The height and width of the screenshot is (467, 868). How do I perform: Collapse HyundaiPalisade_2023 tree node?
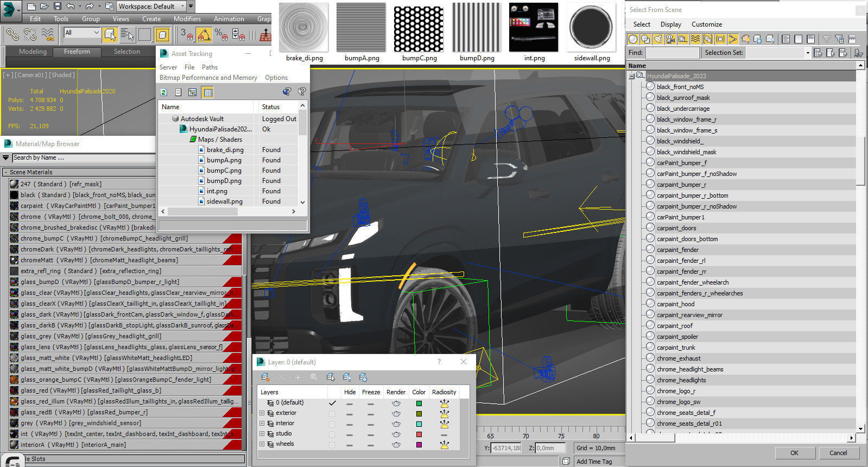point(631,76)
